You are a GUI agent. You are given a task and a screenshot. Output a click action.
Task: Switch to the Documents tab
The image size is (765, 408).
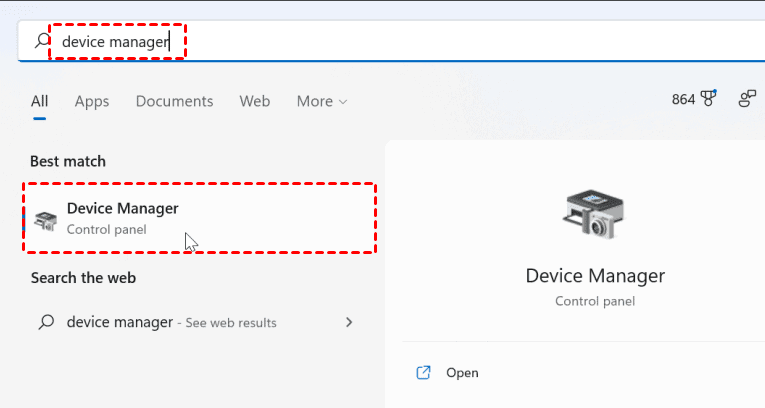coord(174,101)
